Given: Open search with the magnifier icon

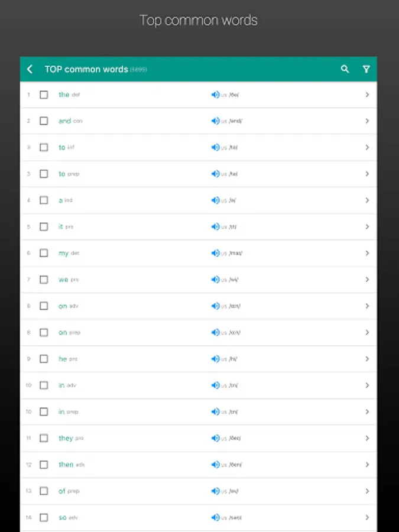Looking at the screenshot, I should pyautogui.click(x=345, y=69).
